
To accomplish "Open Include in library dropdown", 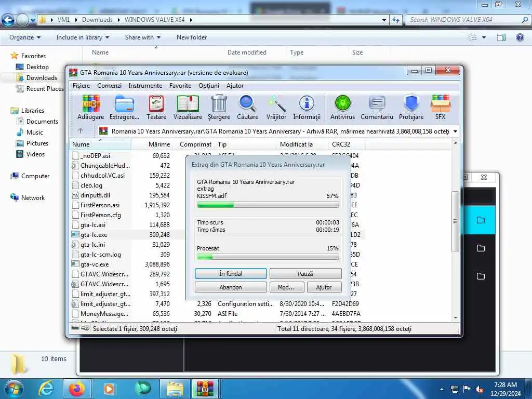I will click(x=83, y=37).
